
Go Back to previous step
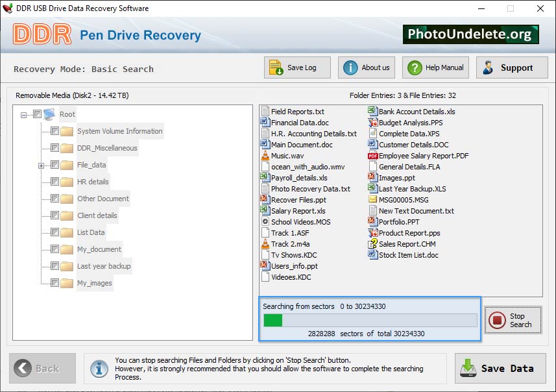(x=43, y=368)
